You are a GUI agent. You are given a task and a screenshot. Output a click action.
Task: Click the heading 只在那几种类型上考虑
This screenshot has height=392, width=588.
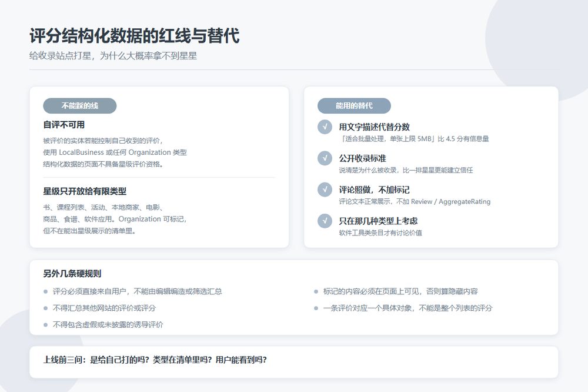[378, 221]
